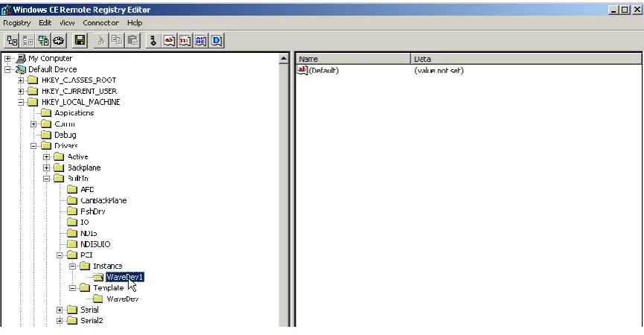The image size is (644, 335).
Task: Open the platform manager configuration toolbar icon
Action: (x=59, y=40)
